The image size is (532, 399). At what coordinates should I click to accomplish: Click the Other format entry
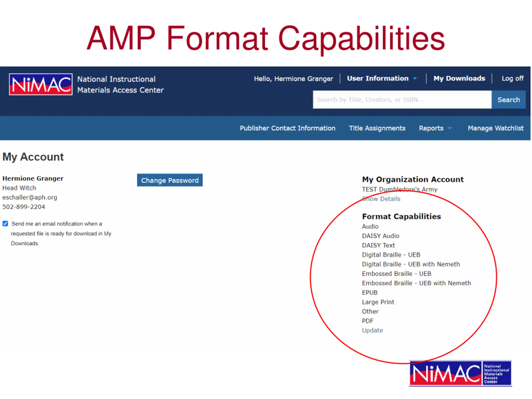click(370, 312)
